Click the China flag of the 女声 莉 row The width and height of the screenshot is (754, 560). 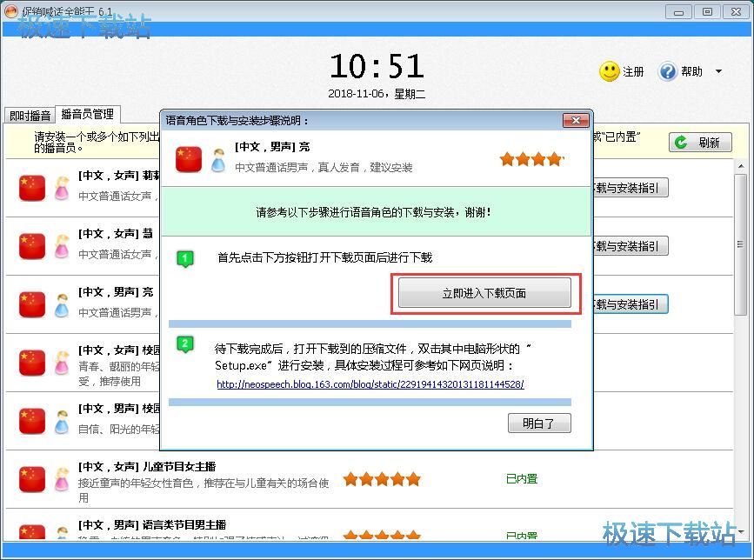point(32,188)
